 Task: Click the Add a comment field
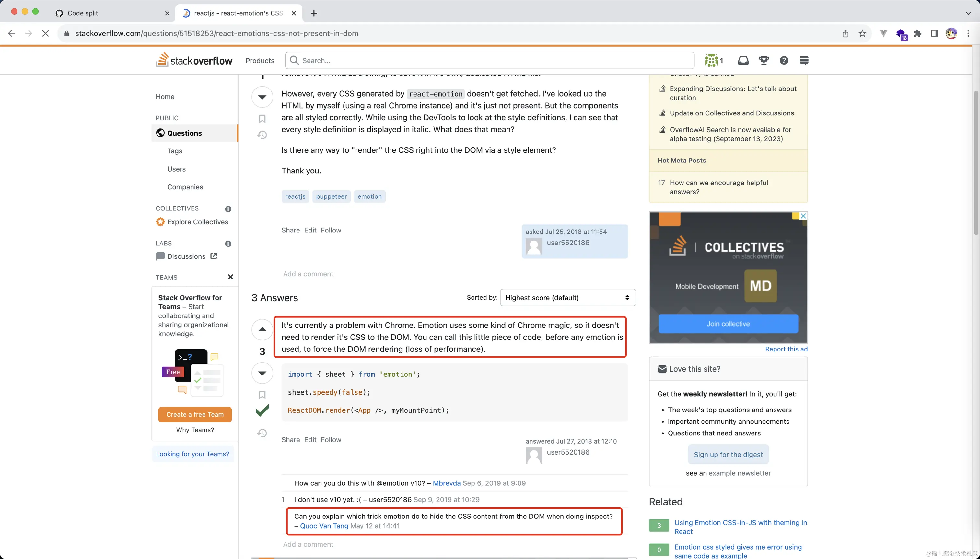[x=308, y=274]
